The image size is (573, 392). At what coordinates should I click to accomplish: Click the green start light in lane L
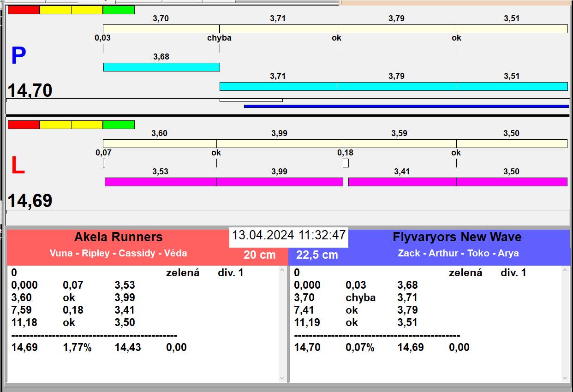pyautogui.click(x=119, y=125)
